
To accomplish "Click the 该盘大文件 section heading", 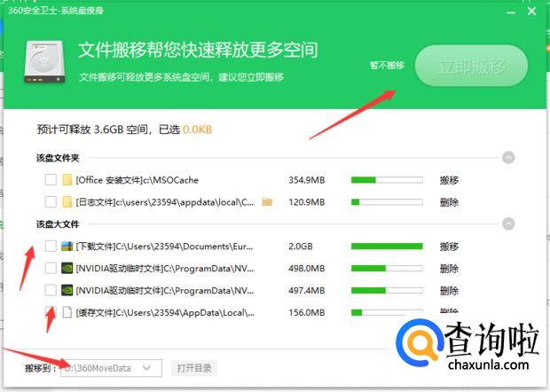I will [58, 224].
